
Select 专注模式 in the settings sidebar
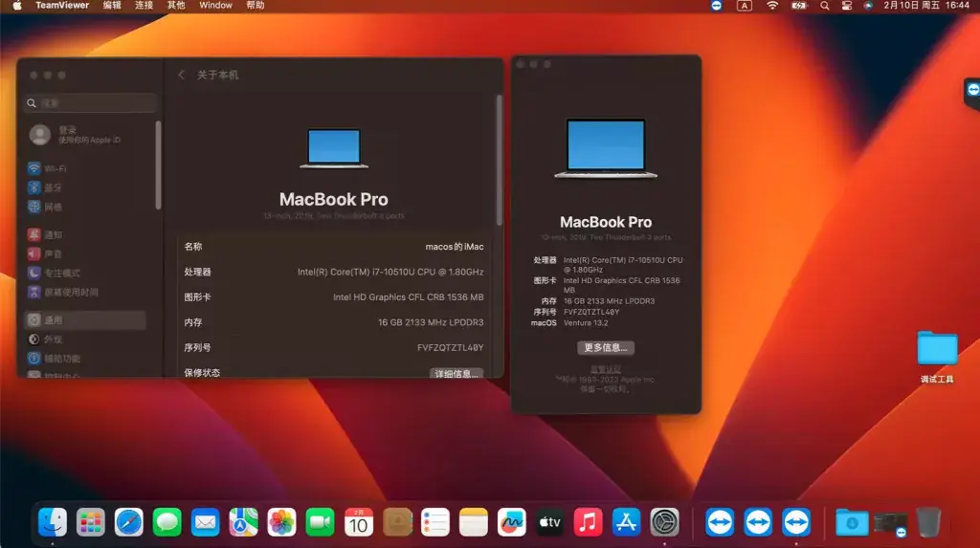click(x=85, y=274)
